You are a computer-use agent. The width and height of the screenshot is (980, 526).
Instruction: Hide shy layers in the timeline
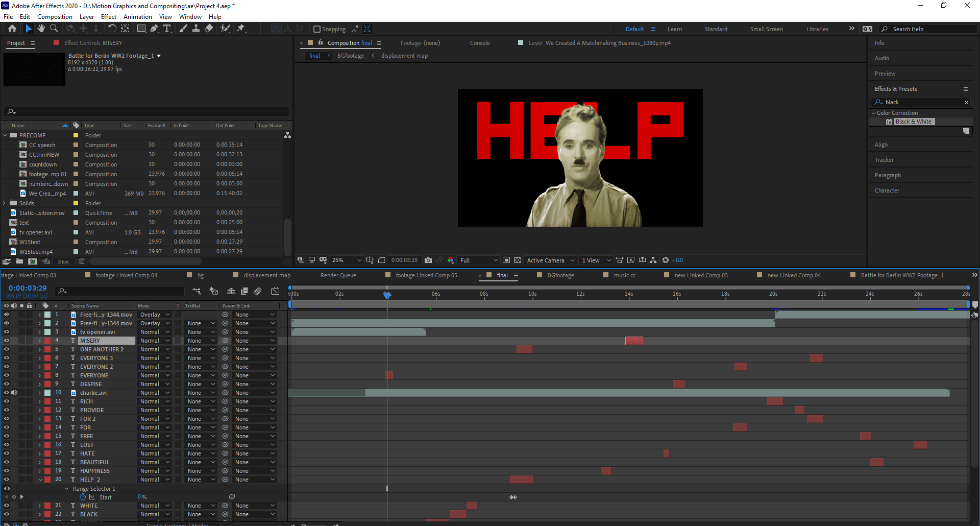(x=231, y=291)
